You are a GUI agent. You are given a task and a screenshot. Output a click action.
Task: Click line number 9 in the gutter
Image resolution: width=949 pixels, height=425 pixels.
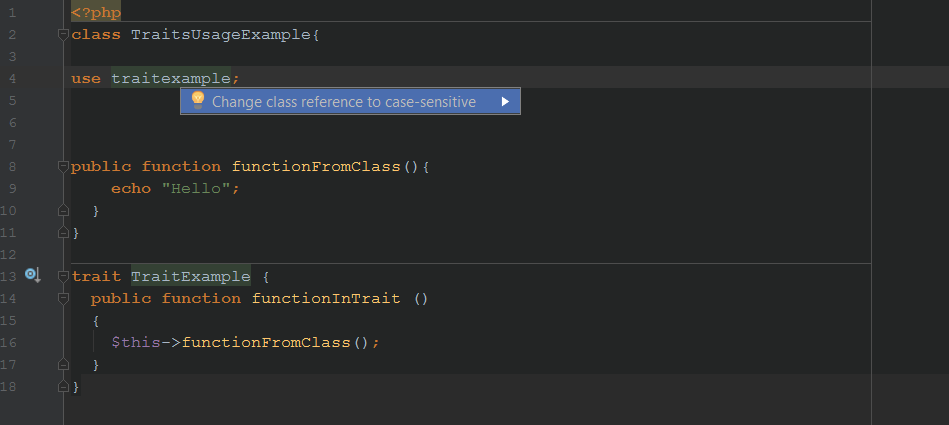pos(12,188)
